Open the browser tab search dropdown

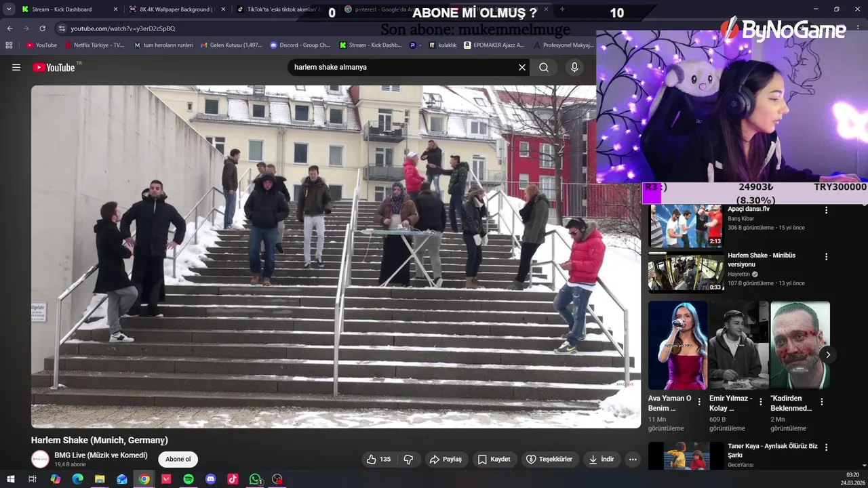coord(9,9)
